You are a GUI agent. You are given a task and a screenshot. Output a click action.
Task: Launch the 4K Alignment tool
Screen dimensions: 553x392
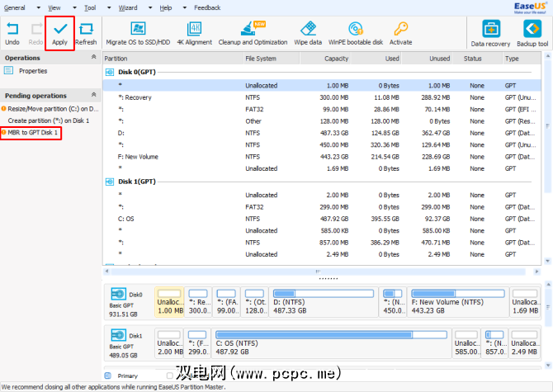point(194,34)
